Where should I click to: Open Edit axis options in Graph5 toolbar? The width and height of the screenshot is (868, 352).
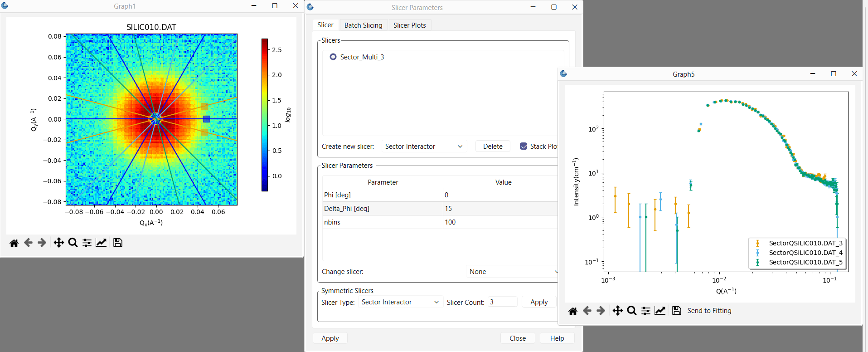pos(660,311)
